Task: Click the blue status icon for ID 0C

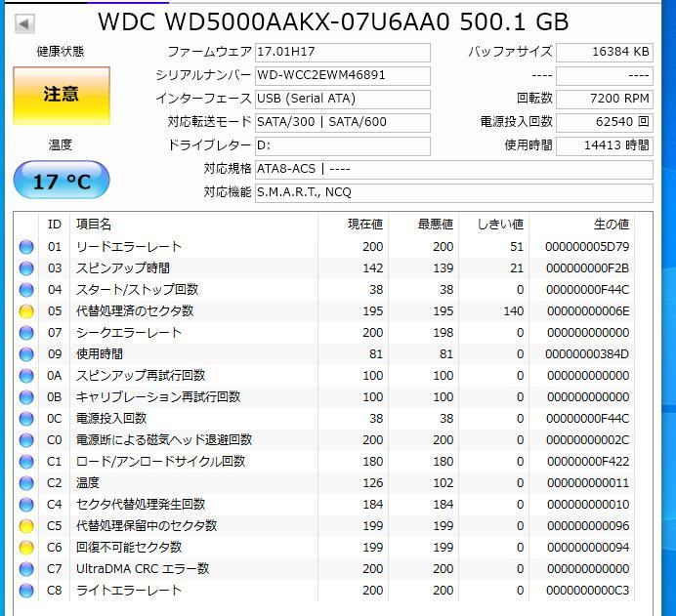Action: click(x=26, y=419)
